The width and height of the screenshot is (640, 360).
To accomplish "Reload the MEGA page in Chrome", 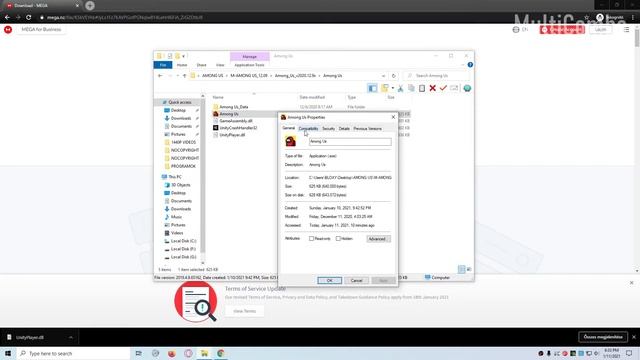I will point(29,18).
